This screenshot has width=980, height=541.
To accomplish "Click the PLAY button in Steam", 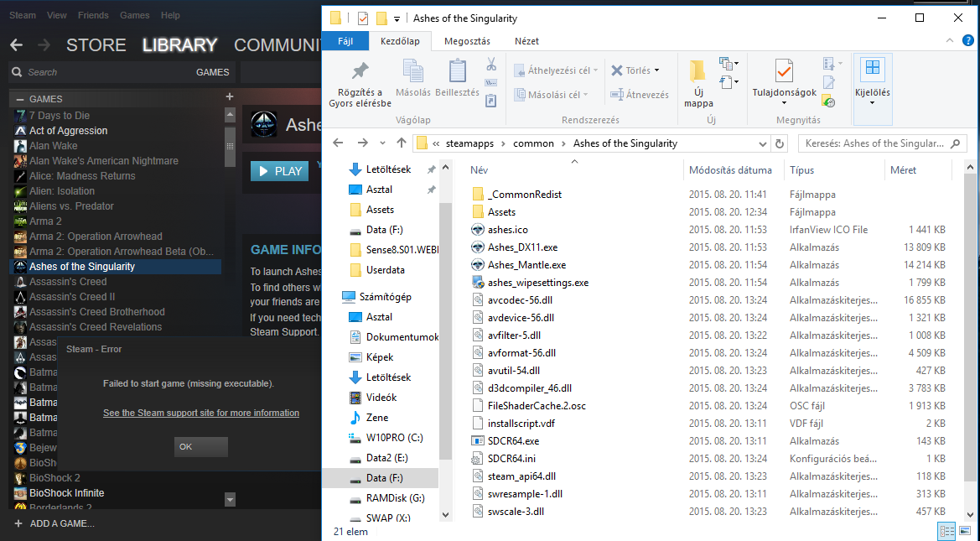I will (279, 171).
